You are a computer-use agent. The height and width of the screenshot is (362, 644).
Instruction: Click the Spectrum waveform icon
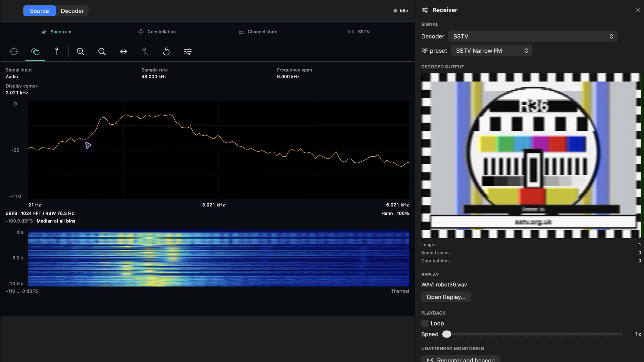(x=44, y=32)
